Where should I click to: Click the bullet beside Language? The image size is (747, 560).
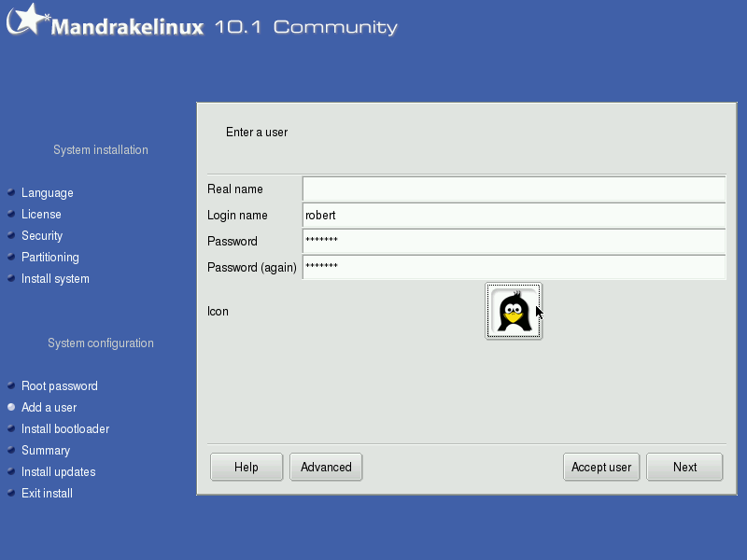[x=11, y=192]
